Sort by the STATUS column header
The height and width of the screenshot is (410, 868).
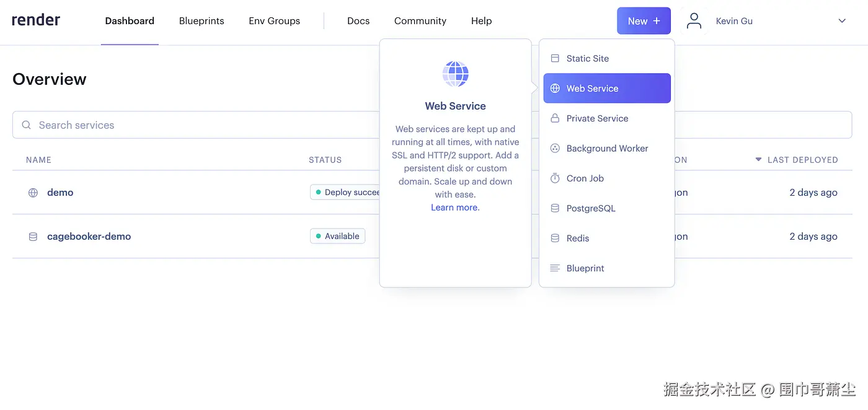(x=325, y=160)
